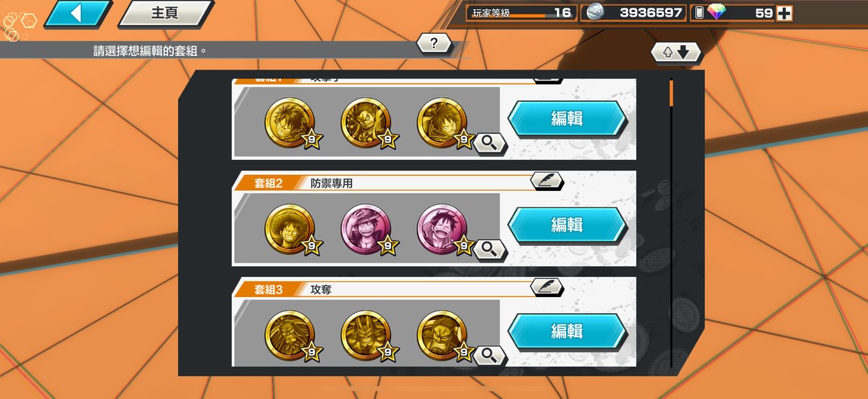Viewport: 868px width, 399px height.
Task: Open the 主頁 home page
Action: pos(165,14)
